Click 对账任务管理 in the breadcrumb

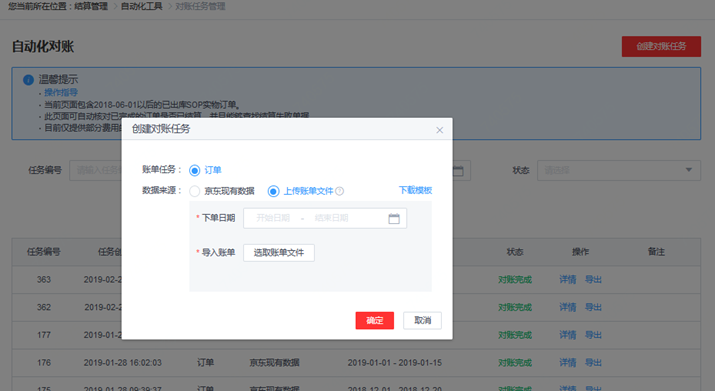pyautogui.click(x=200, y=6)
